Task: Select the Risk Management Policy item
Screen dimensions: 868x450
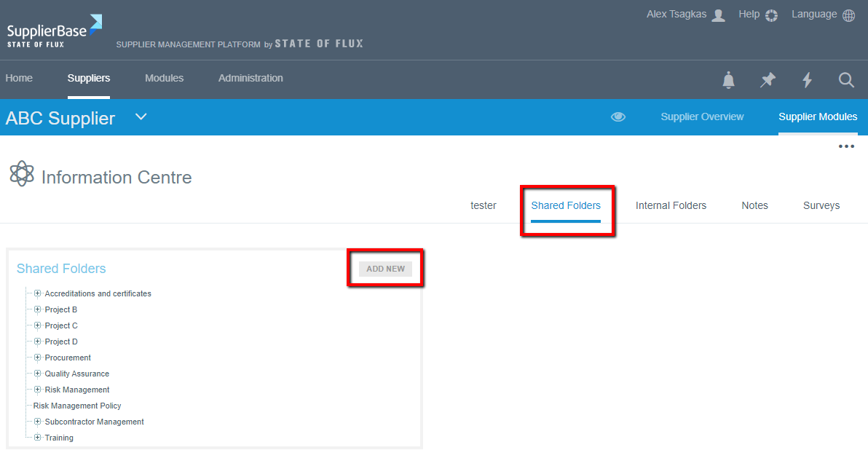Action: point(77,406)
